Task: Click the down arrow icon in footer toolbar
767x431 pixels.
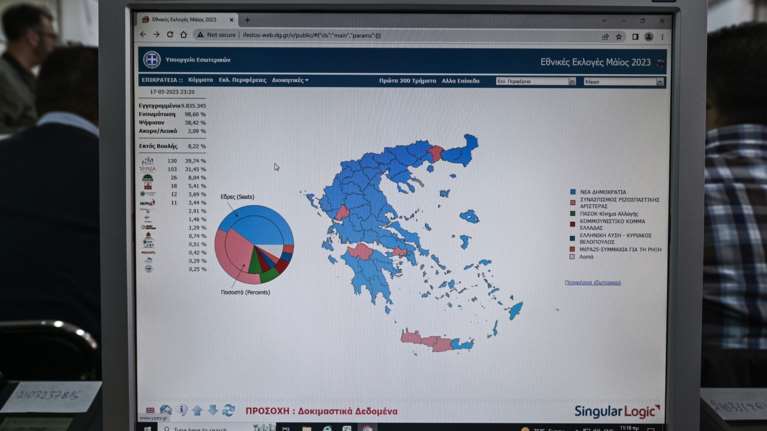Action: (213, 410)
